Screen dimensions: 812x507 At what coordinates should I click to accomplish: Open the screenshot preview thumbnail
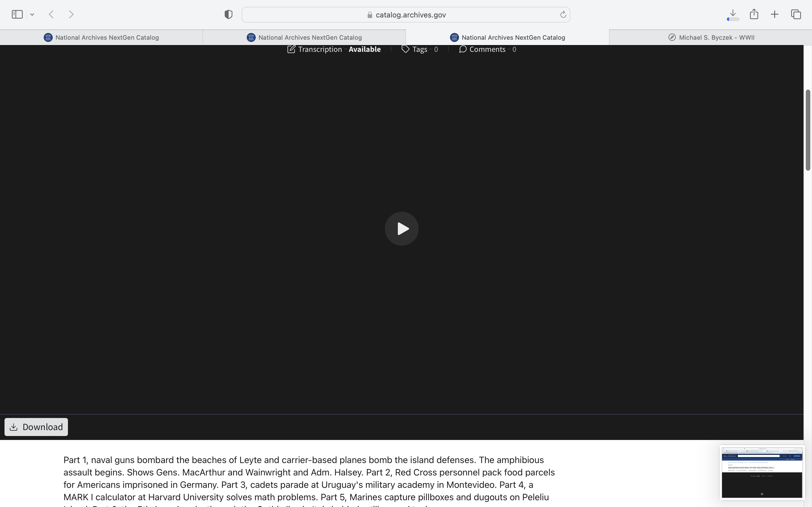click(x=762, y=472)
